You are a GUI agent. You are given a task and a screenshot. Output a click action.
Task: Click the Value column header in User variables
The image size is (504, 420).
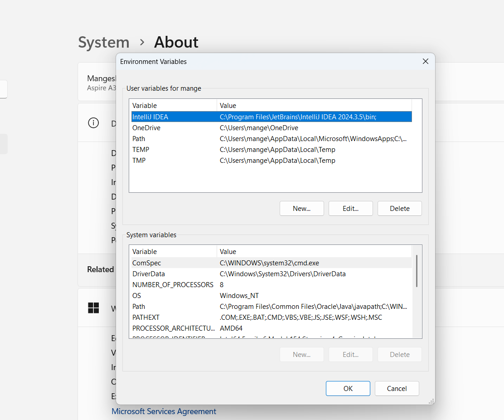tap(314, 106)
